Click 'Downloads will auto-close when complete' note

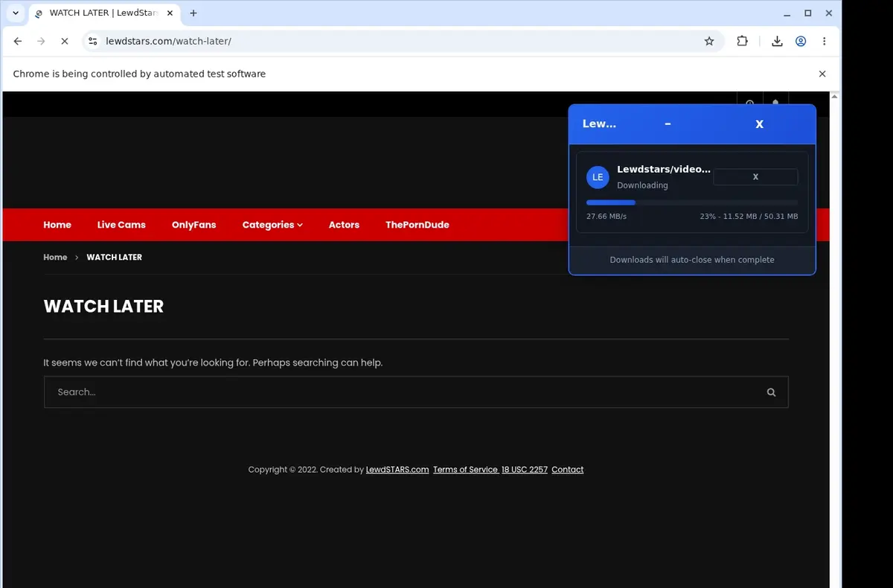tap(692, 260)
